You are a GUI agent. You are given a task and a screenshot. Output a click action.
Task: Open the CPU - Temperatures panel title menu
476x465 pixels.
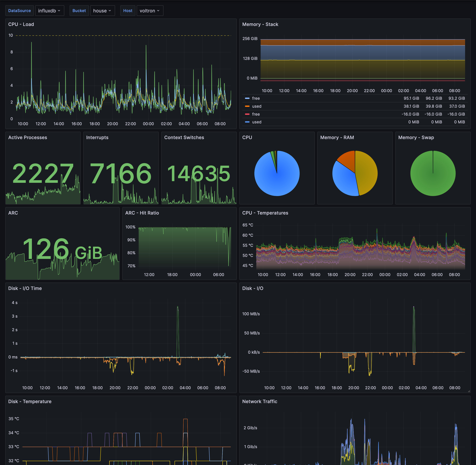click(x=265, y=213)
